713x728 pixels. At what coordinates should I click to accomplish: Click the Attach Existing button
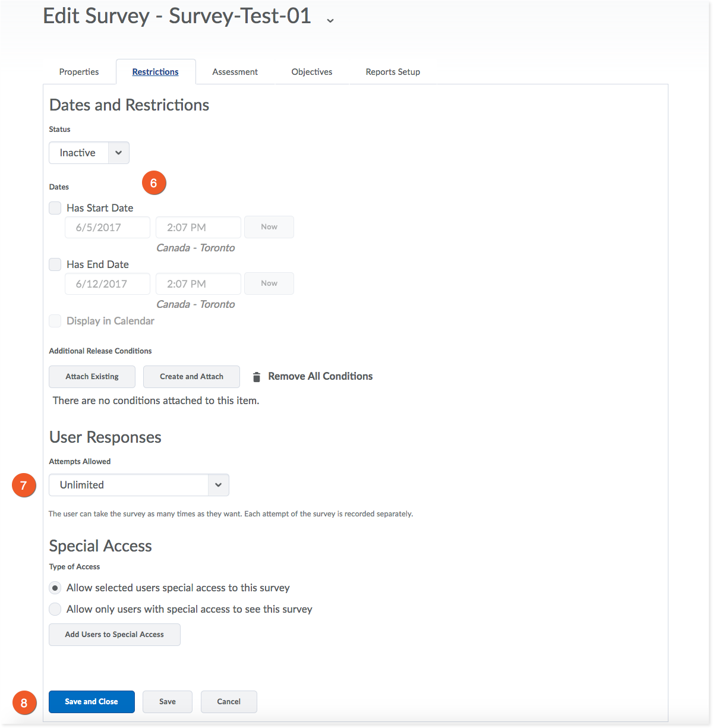[92, 377]
